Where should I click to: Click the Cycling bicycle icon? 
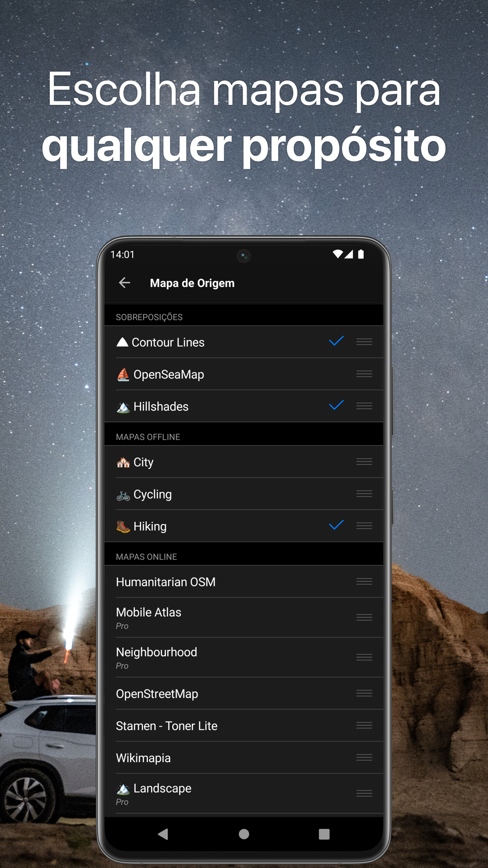pos(123,495)
